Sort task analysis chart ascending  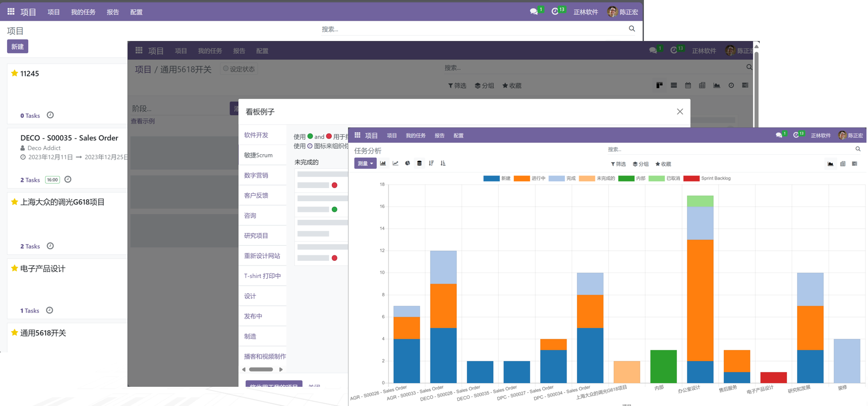point(443,163)
